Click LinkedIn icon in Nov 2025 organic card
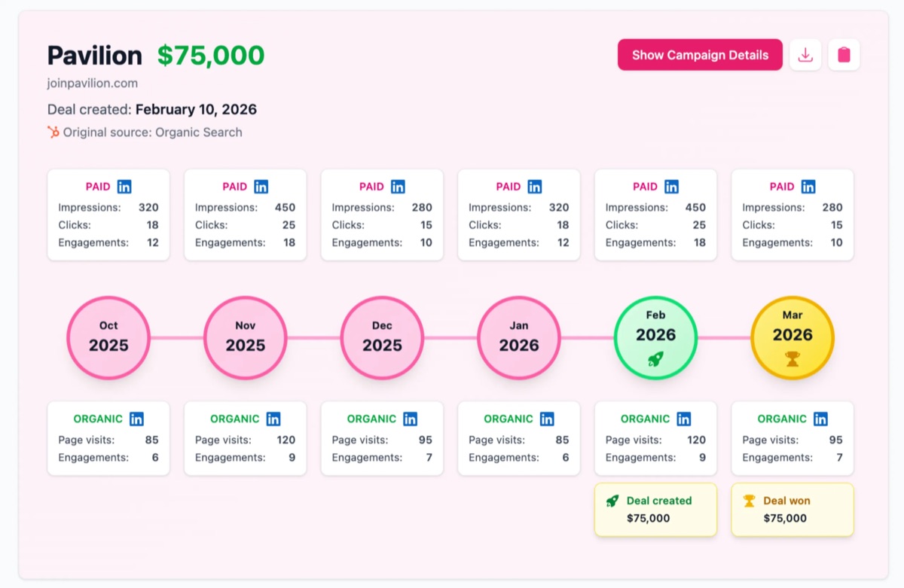Screen dimensions: 904x588 pos(273,419)
